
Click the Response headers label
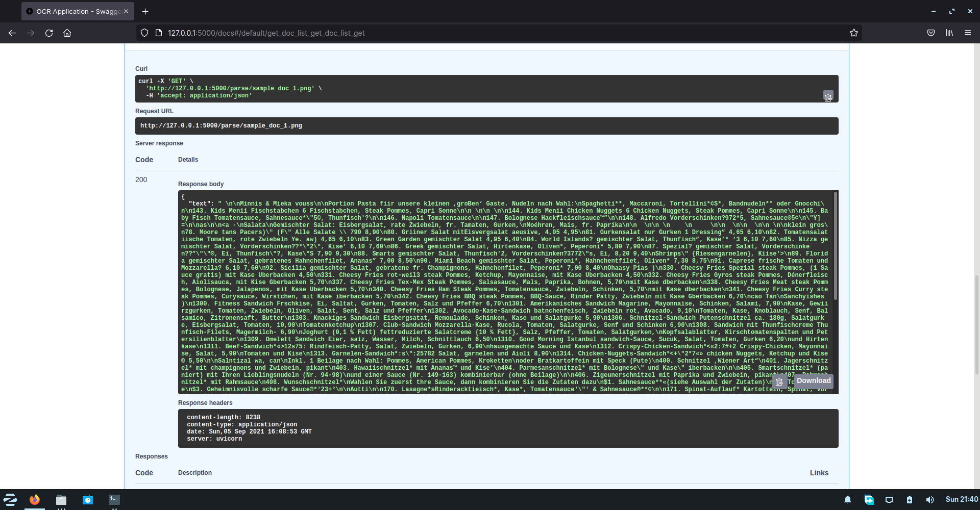(x=205, y=403)
